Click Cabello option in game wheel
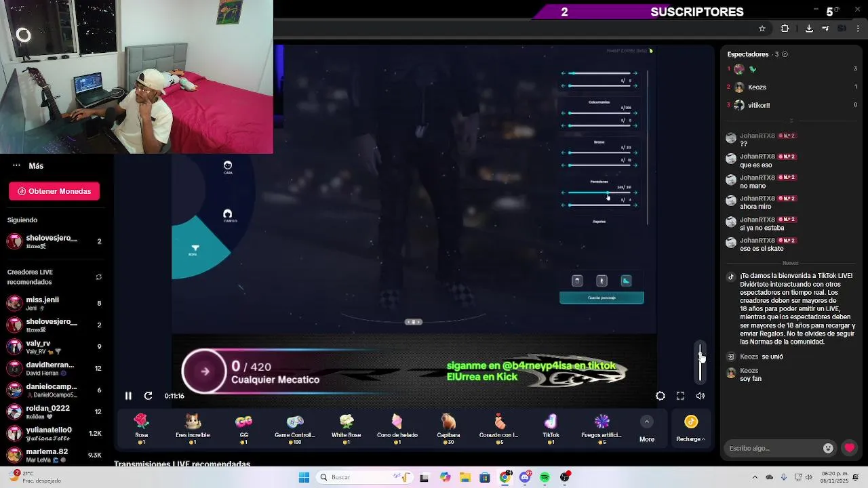 [x=230, y=216]
